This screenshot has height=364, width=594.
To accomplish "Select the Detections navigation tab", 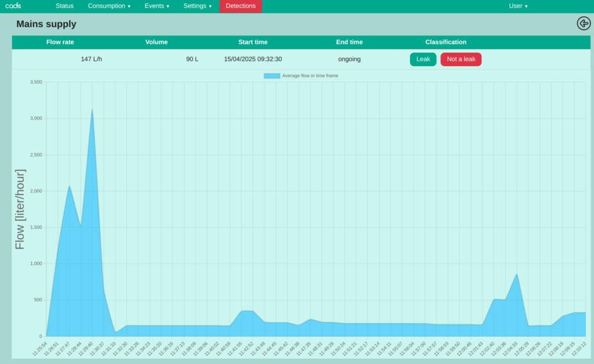I will pyautogui.click(x=241, y=6).
